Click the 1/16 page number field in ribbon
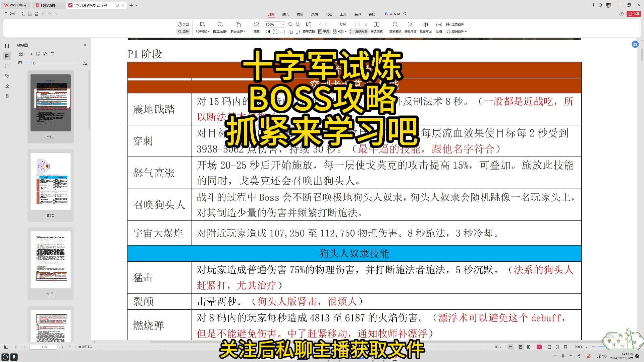Viewport: 644px width, 362px height. coord(343,24)
